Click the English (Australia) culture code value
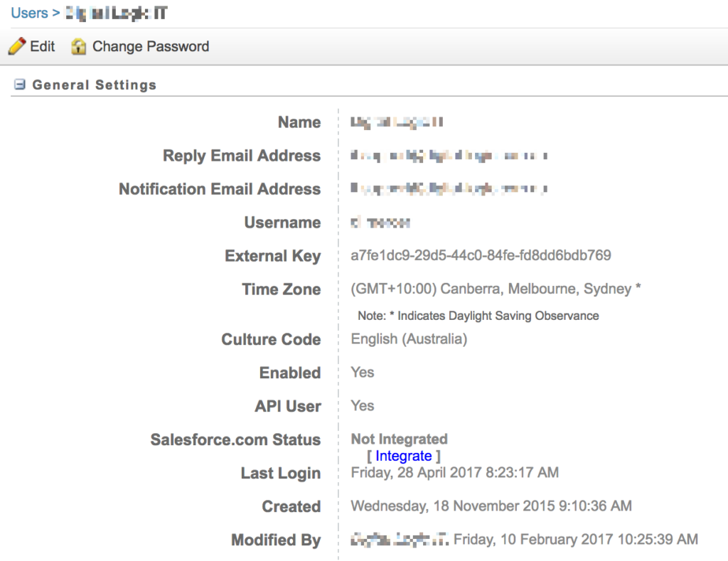728x561 pixels. [x=409, y=338]
